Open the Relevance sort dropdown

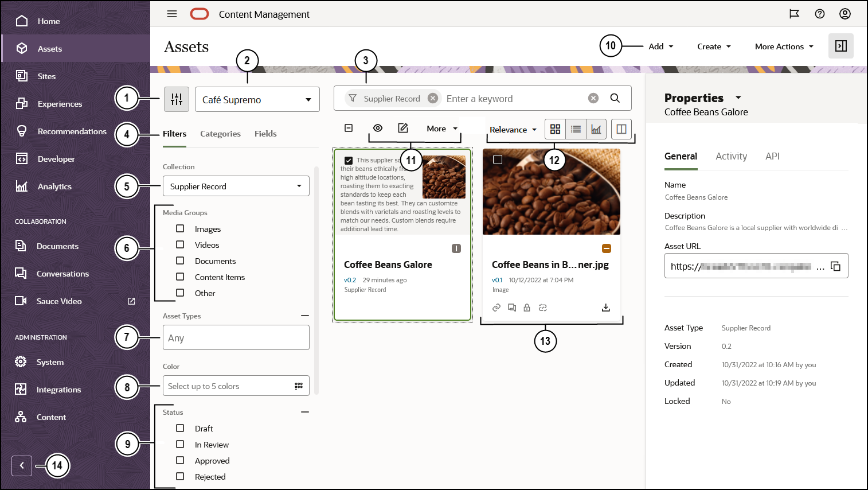pyautogui.click(x=513, y=130)
